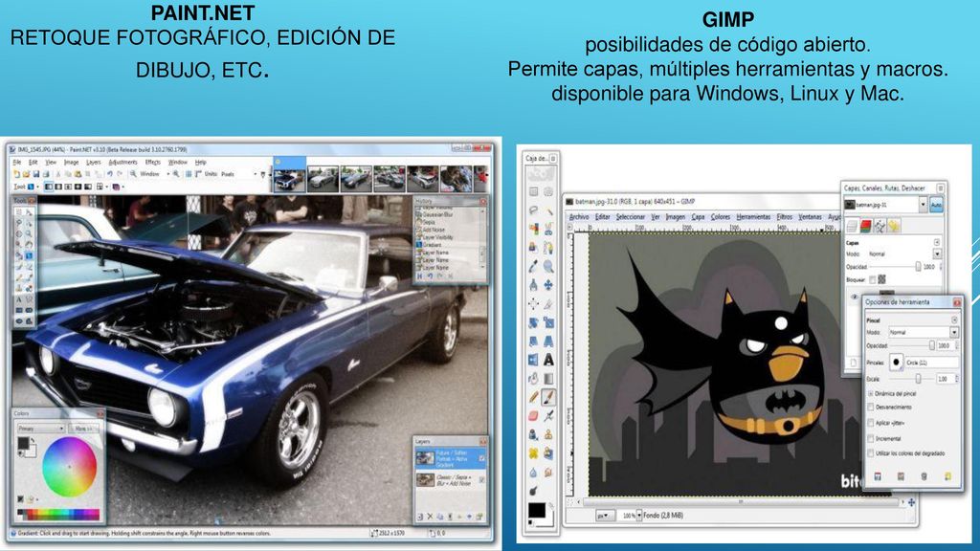Select first blue car thumbnail in Paint.NET

point(289,179)
